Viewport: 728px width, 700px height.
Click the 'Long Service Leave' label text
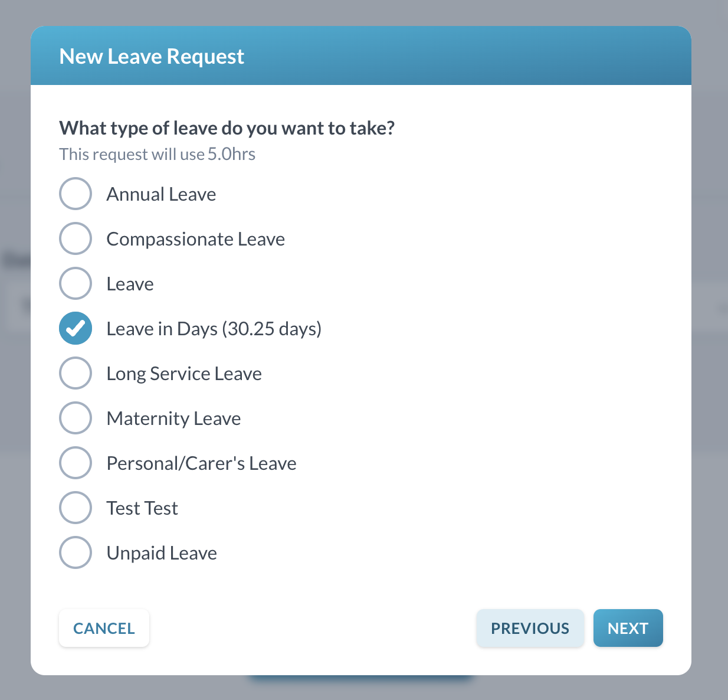coord(184,374)
